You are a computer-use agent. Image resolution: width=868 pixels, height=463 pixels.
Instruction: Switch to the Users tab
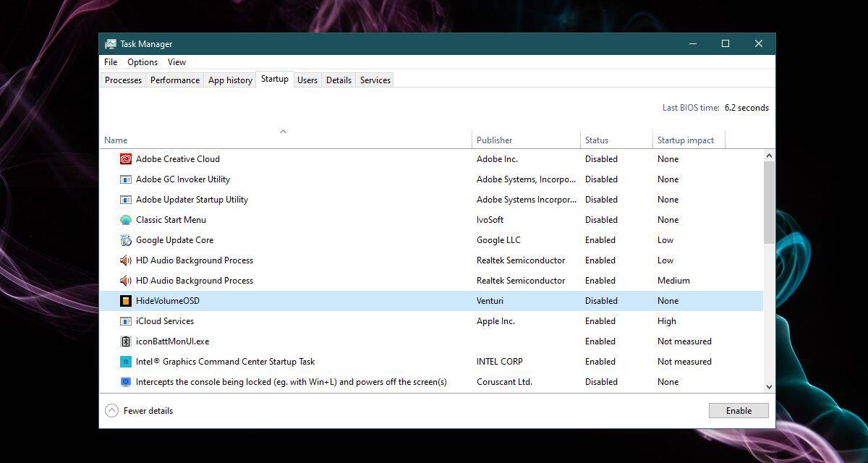click(x=307, y=80)
